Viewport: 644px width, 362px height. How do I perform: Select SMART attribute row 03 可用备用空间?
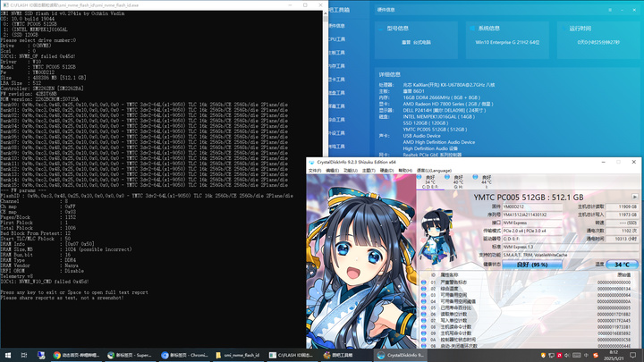pyautogui.click(x=529, y=295)
